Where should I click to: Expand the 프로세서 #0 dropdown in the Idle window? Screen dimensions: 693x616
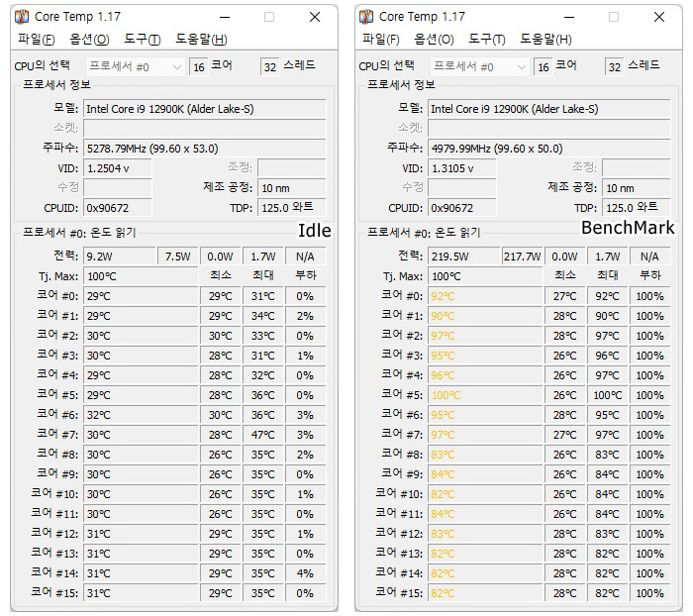[136, 66]
